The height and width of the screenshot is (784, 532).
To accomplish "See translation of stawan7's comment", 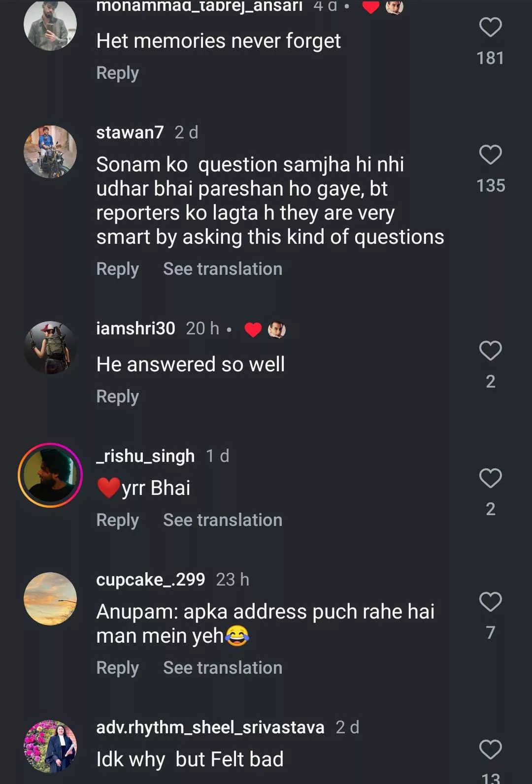I will (x=223, y=269).
